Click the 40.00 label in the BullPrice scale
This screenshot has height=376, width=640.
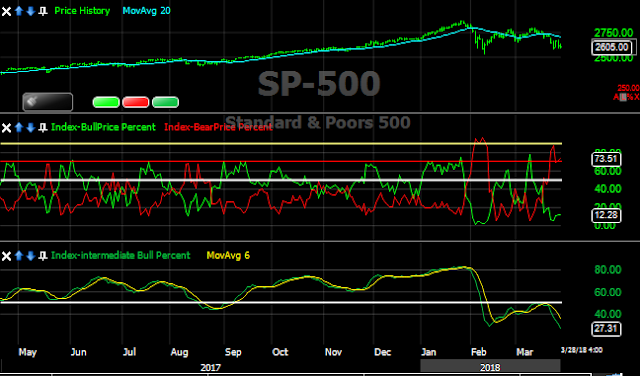(x=608, y=189)
